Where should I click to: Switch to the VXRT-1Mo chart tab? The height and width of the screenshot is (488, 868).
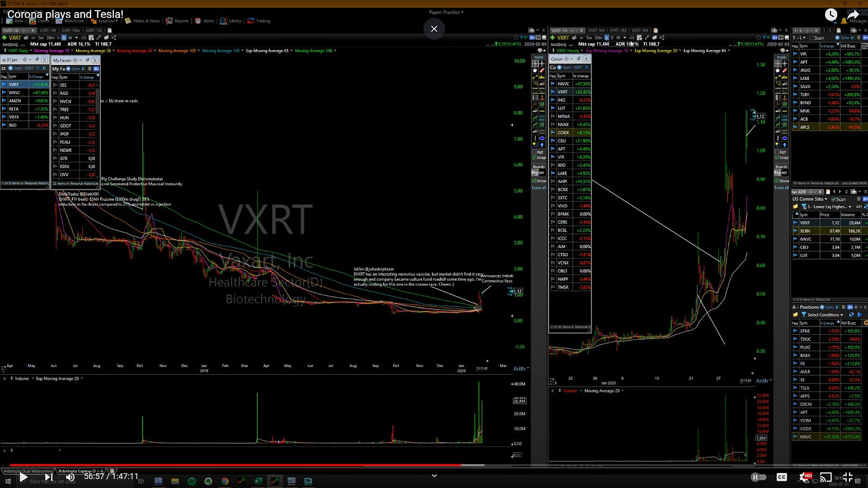point(70,30)
